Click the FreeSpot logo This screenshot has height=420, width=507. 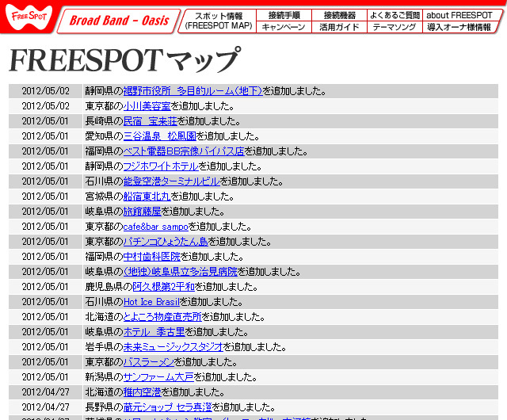(x=29, y=17)
